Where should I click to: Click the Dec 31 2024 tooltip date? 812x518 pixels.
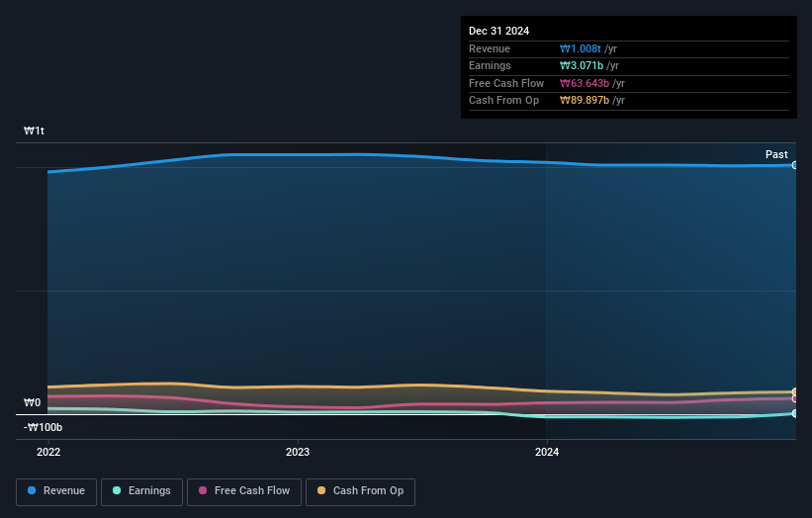click(x=498, y=31)
